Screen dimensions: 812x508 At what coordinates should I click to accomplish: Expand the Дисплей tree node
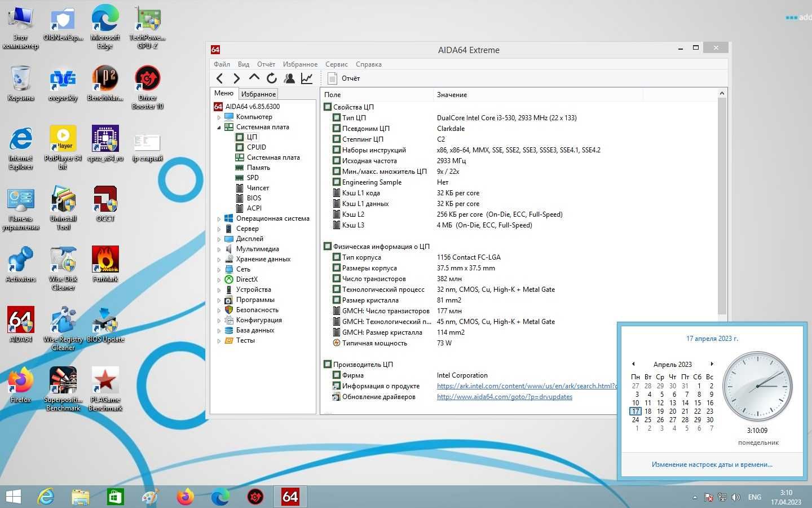click(x=219, y=239)
